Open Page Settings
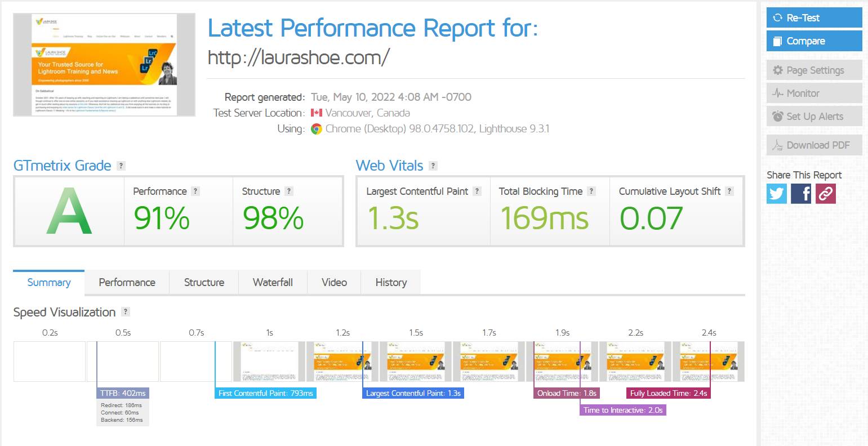 814,70
